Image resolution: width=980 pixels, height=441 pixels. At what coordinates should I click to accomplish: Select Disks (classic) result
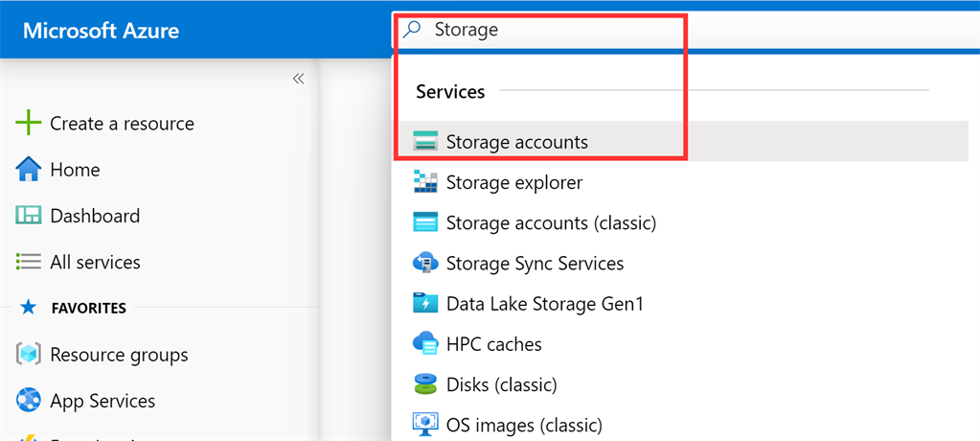[501, 383]
